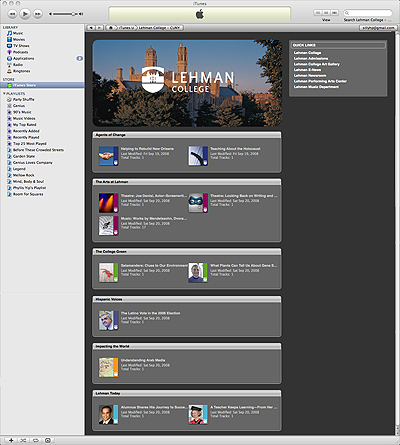The width and height of the screenshot is (400, 445).
Task: Click the Play button
Action: tap(25, 14)
